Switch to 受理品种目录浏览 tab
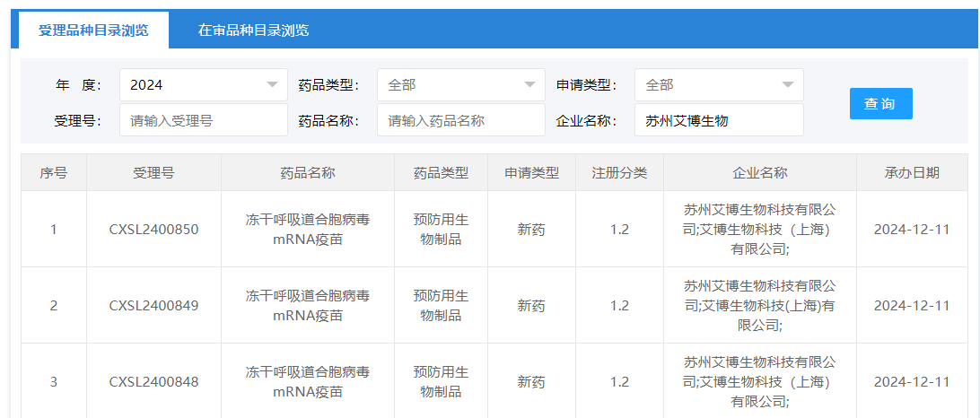Image resolution: width=980 pixels, height=418 pixels. pos(93,30)
